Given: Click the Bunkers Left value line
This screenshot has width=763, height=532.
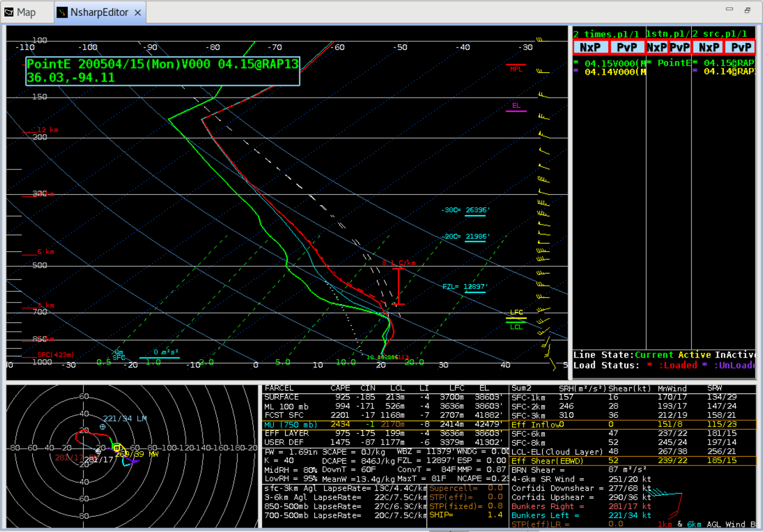Looking at the screenshot, I should (x=581, y=515).
